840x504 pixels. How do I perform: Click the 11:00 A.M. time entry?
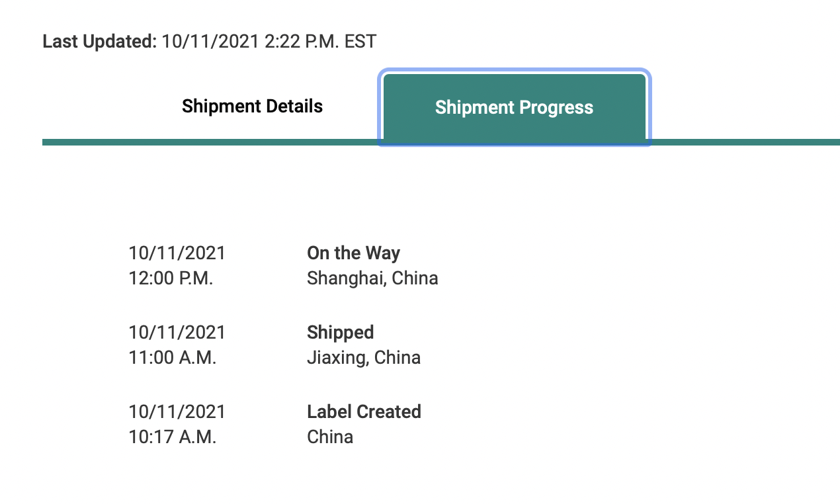pyautogui.click(x=172, y=357)
